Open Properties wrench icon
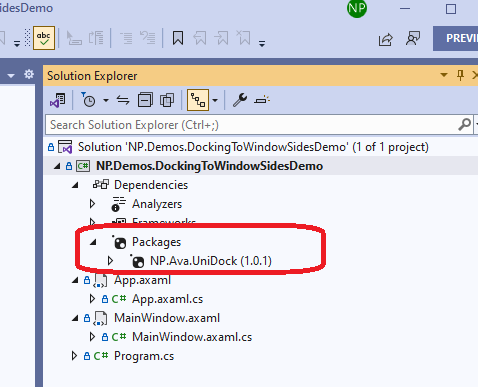 point(240,100)
